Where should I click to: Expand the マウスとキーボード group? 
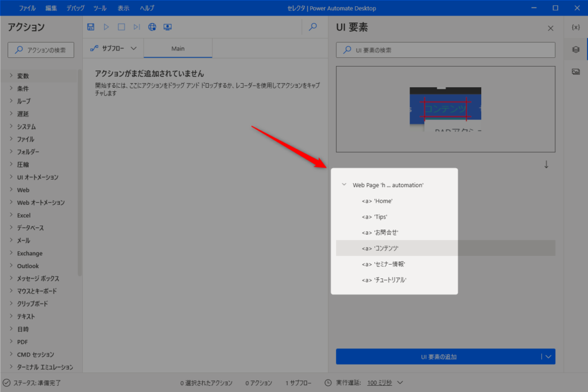11,291
